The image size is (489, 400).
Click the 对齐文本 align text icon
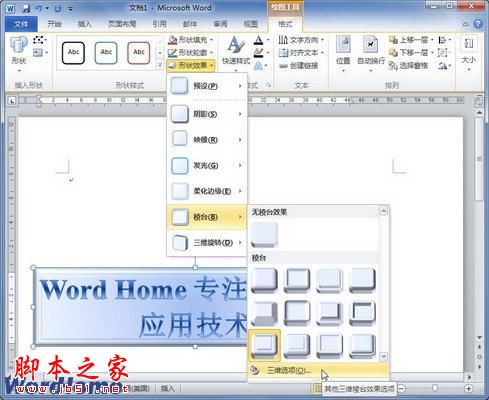(283, 53)
